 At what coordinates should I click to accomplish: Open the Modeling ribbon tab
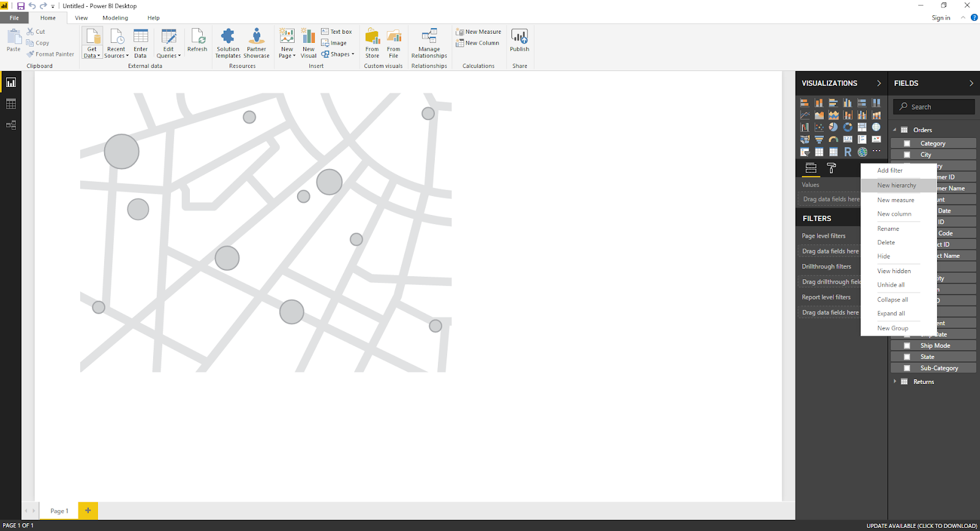coord(115,18)
